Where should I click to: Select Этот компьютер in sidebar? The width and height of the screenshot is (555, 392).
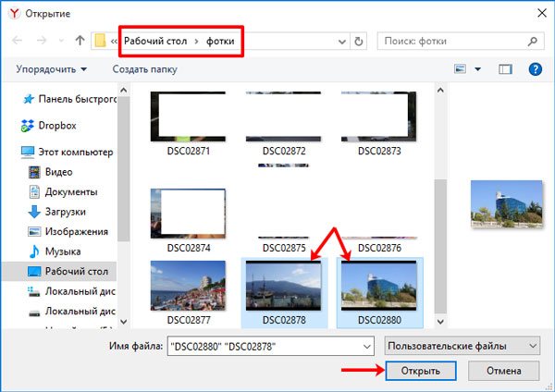[67, 153]
